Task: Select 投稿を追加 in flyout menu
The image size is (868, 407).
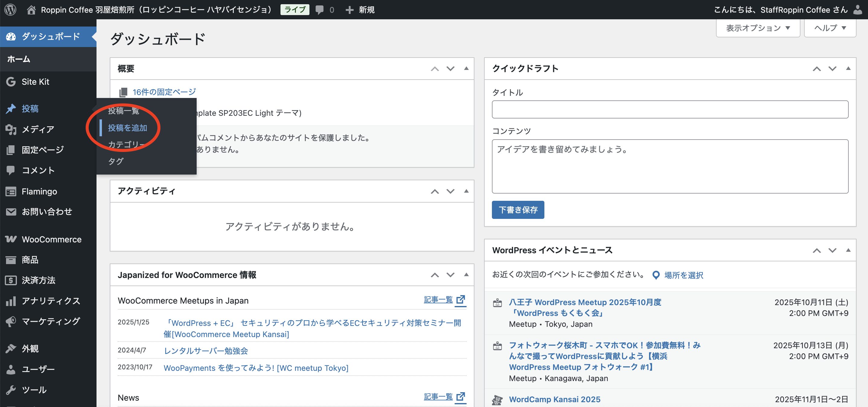Action: pyautogui.click(x=127, y=128)
